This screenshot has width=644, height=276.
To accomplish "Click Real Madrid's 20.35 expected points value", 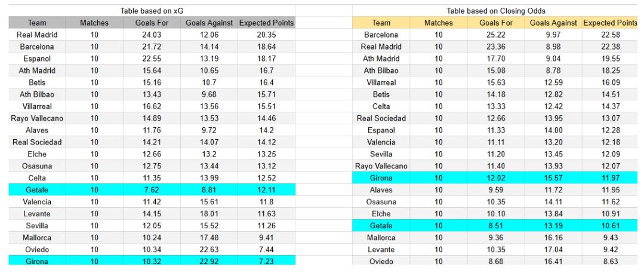I will click(x=266, y=35).
